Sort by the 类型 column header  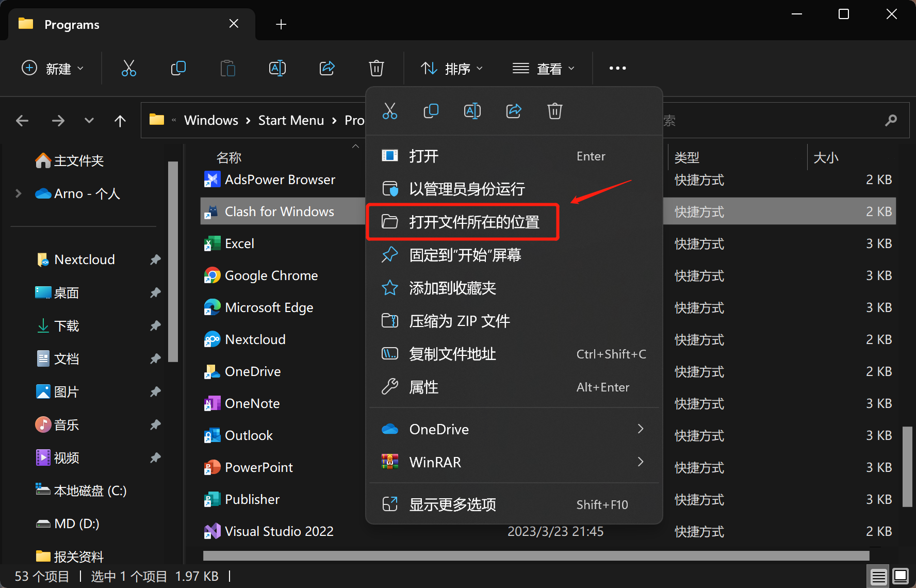[687, 158]
